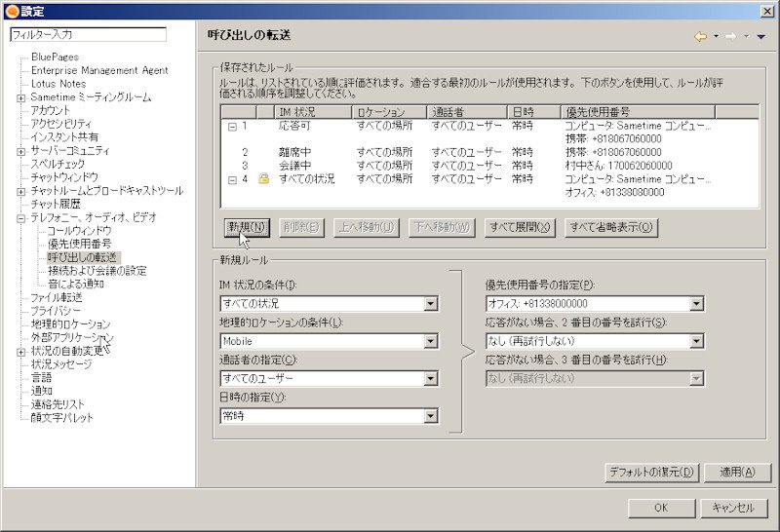Image resolution: width=780 pixels, height=532 pixels.
Task: Collapse the テレフォニー、オーディオ、ビデオ node
Action: 20,218
